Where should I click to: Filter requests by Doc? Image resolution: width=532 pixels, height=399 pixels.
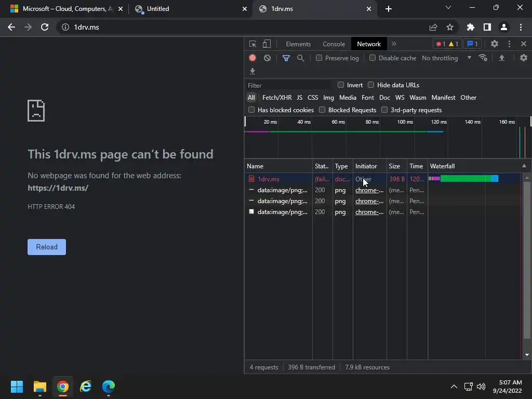[384, 98]
